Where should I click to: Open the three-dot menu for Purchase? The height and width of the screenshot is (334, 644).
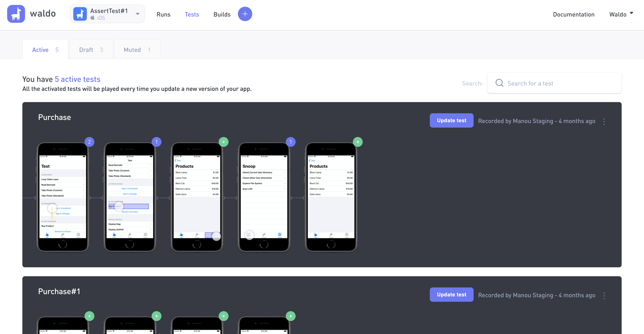(x=604, y=121)
